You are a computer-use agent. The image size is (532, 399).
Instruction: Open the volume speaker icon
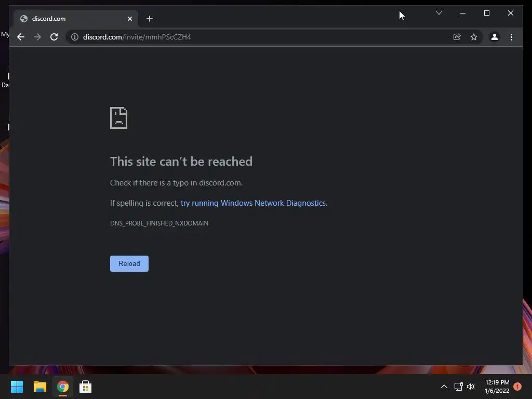471,387
